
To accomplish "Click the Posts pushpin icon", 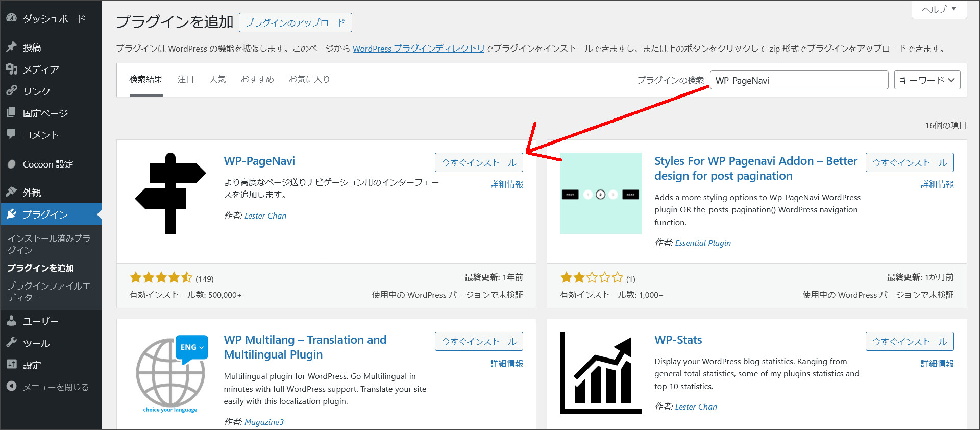I will 12,47.
